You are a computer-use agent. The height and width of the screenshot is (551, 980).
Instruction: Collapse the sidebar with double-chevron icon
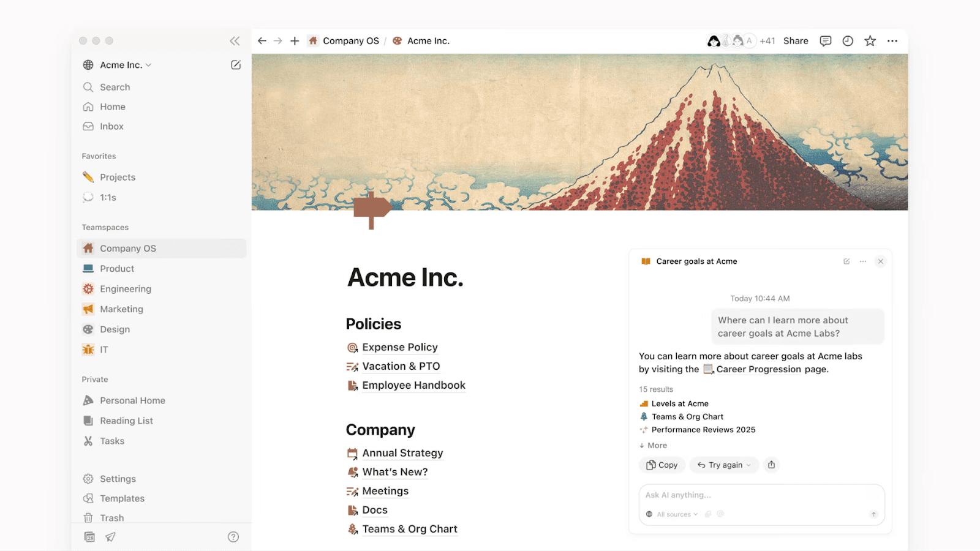[235, 41]
